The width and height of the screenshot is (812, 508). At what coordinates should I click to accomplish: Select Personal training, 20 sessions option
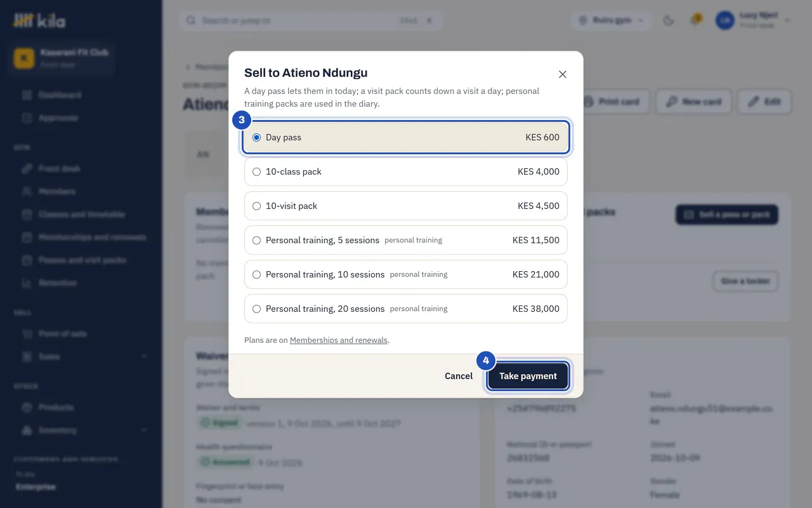(406, 309)
